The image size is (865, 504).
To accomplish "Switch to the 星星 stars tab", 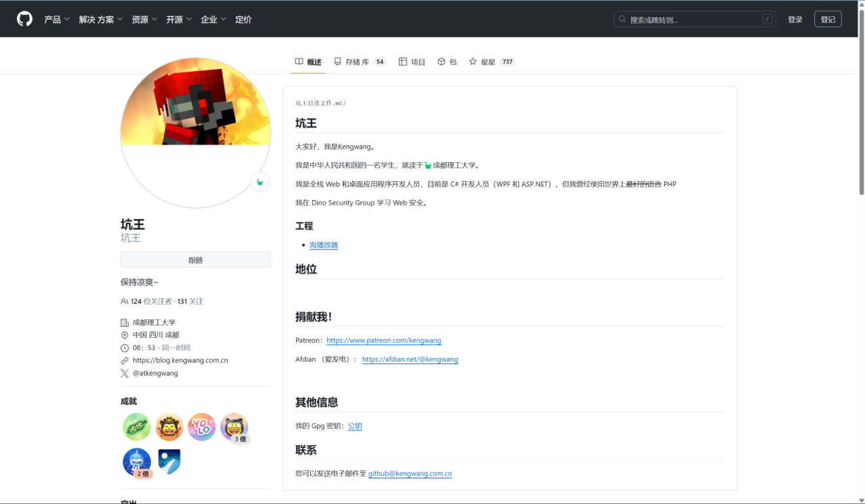I will click(x=492, y=61).
